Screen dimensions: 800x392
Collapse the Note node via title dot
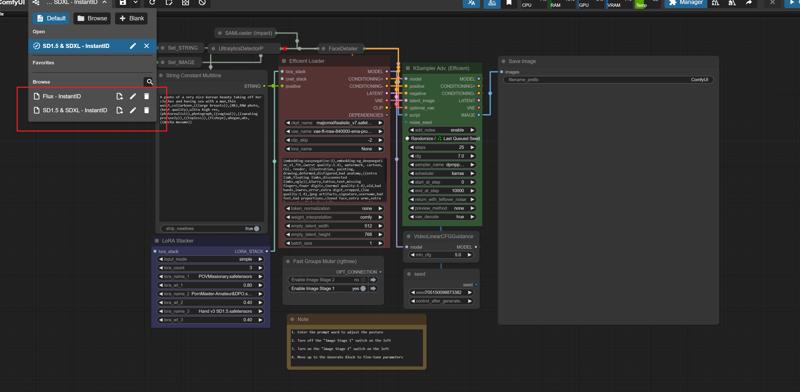[x=292, y=320]
